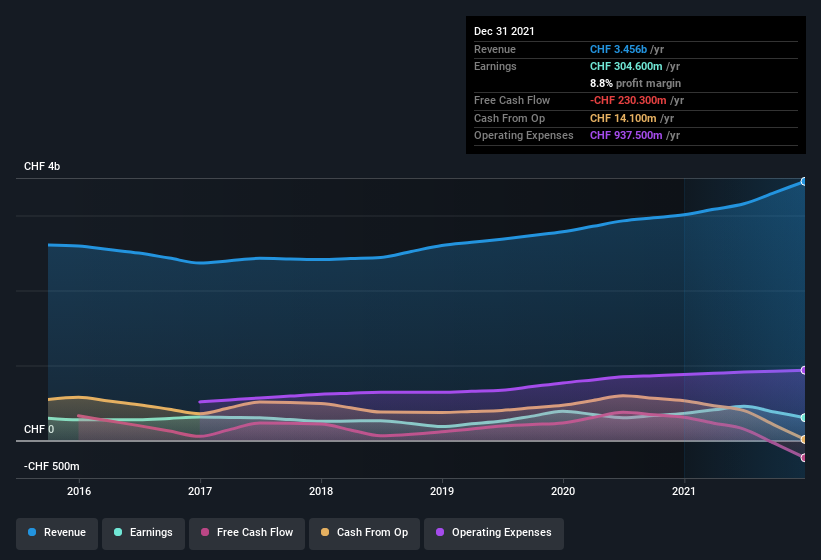Select the 2017 x-axis label

tap(200, 491)
